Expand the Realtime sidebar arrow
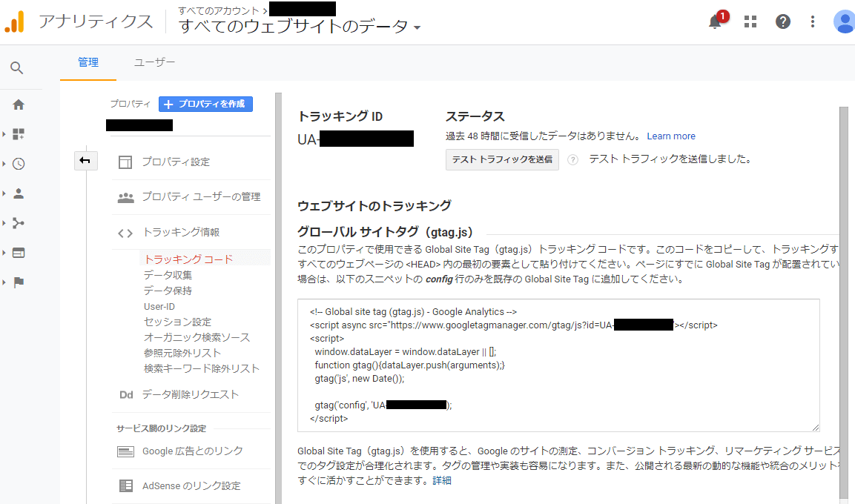The height and width of the screenshot is (504, 855). pos(4,164)
